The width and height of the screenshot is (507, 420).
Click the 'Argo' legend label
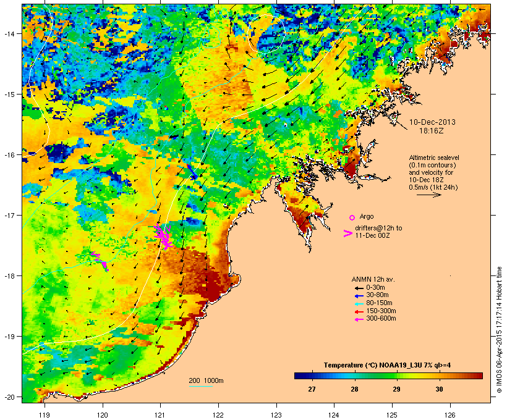coord(367,216)
